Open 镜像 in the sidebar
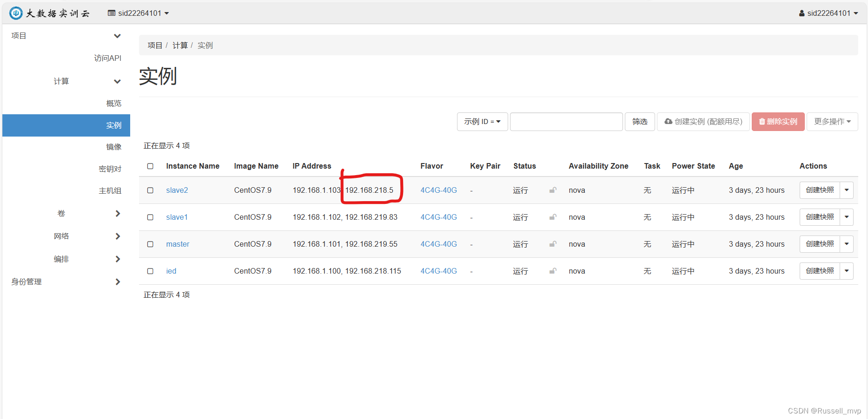This screenshot has width=868, height=419. click(x=113, y=147)
